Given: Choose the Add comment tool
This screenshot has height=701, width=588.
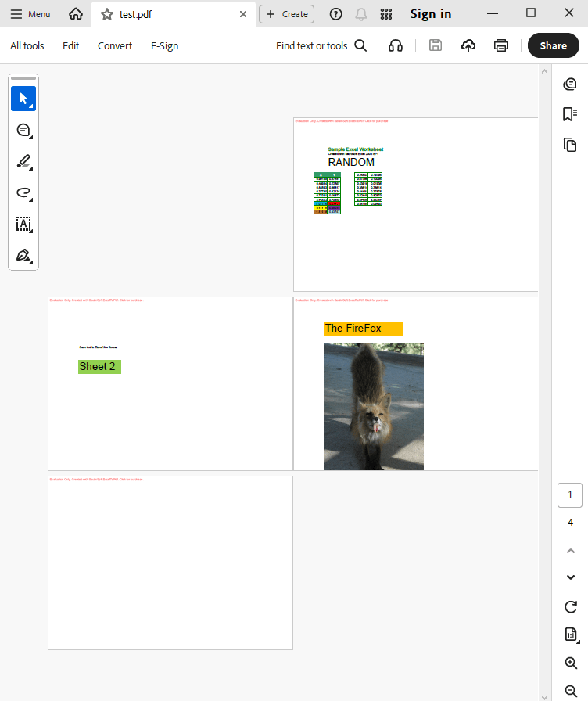Looking at the screenshot, I should (x=23, y=130).
